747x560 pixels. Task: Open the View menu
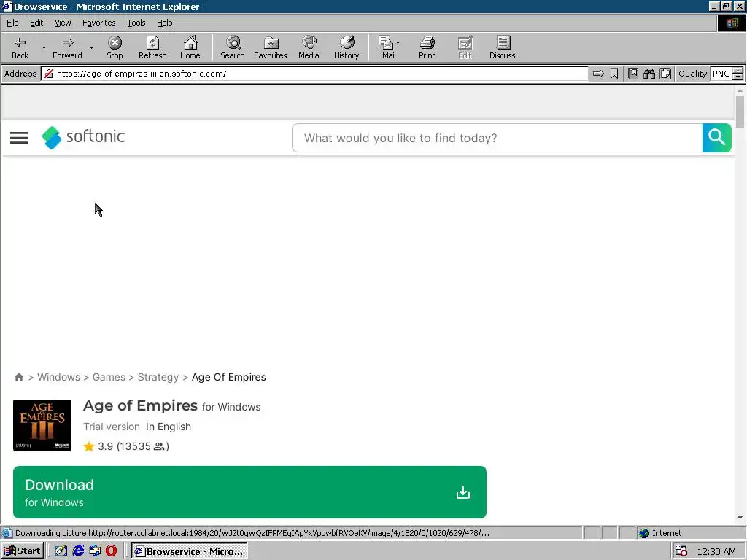(63, 23)
